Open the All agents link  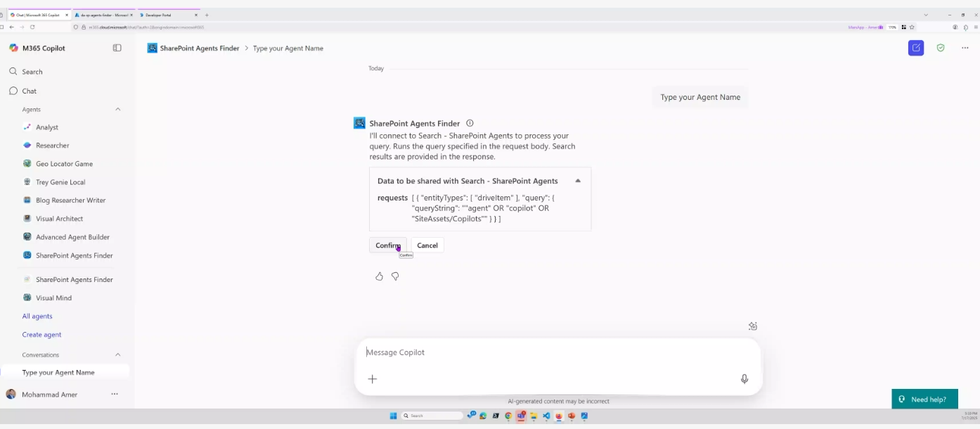(x=37, y=316)
